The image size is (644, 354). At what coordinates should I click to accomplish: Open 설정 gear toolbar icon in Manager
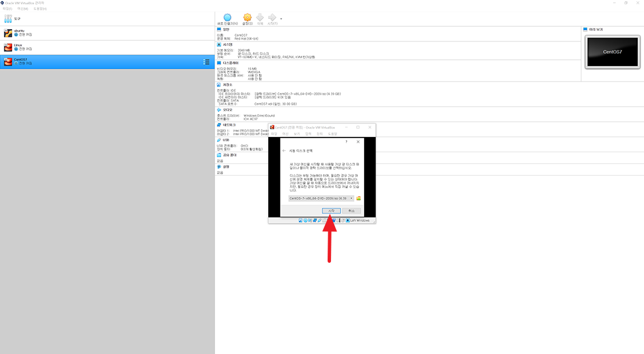point(248,19)
